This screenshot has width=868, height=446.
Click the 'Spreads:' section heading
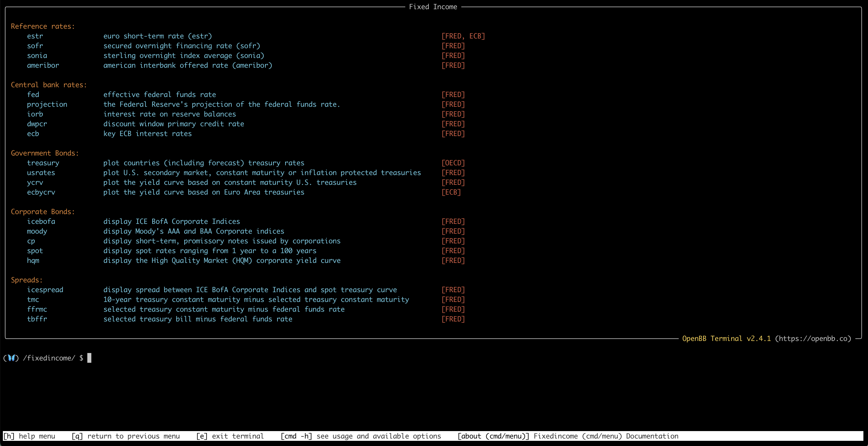[27, 280]
